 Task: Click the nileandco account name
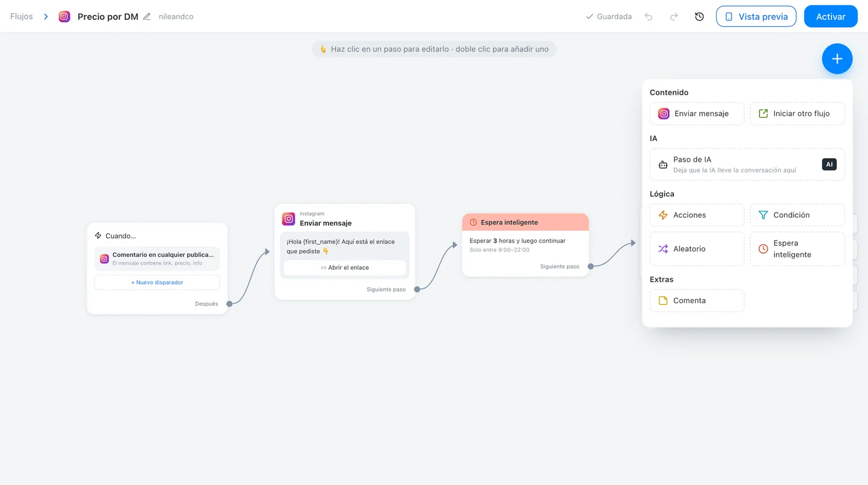(x=176, y=17)
